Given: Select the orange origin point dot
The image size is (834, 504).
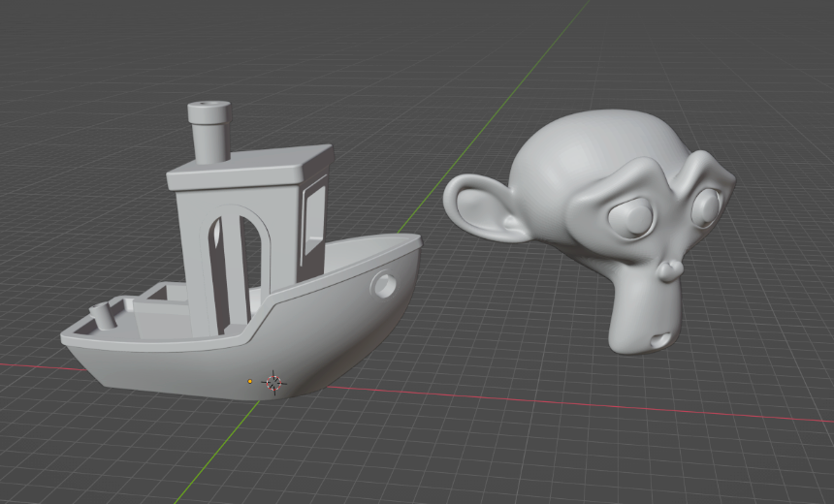Looking at the screenshot, I should 250,382.
